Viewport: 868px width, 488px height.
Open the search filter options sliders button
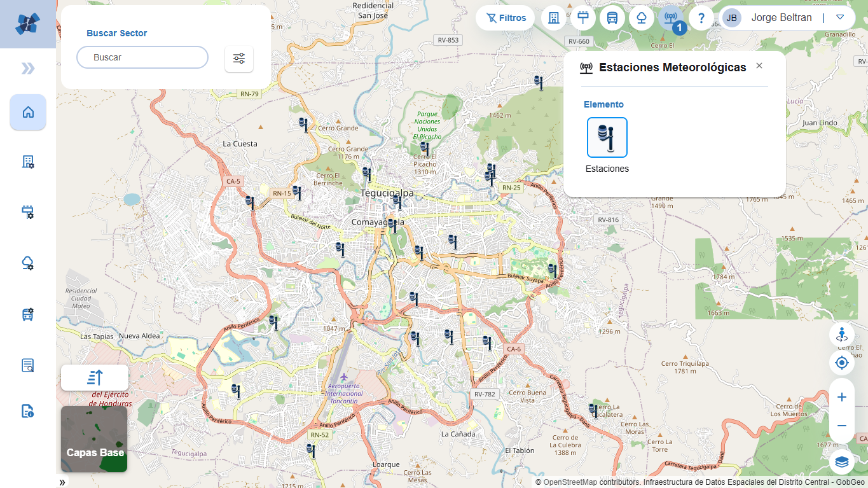239,59
